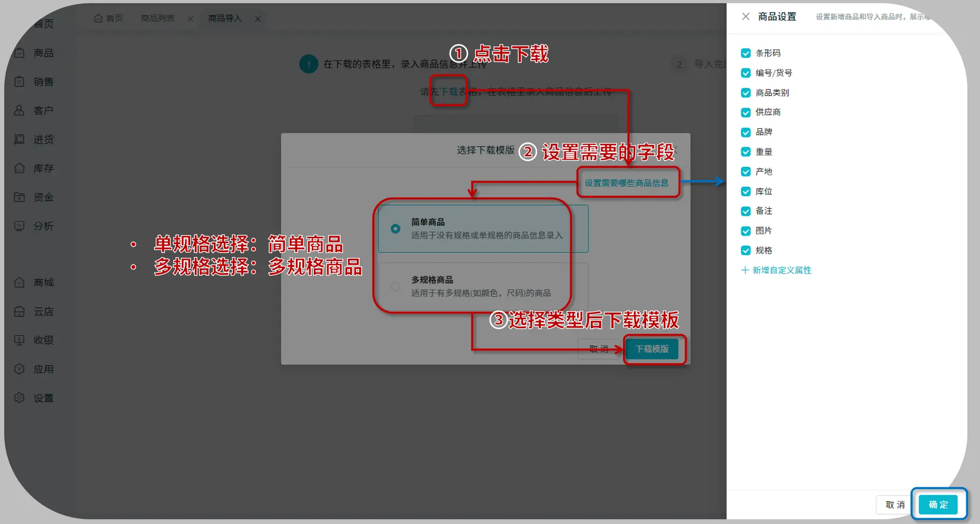Open 收银 from the left sidebar
Image resolution: width=980 pixels, height=524 pixels.
point(34,340)
